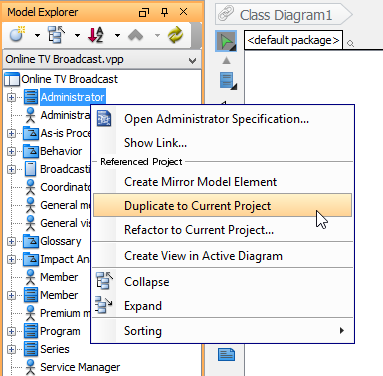Viewport: 383px width, 376px height.
Task: Open the dropdown arrow beside the sort icon
Action: point(117,35)
